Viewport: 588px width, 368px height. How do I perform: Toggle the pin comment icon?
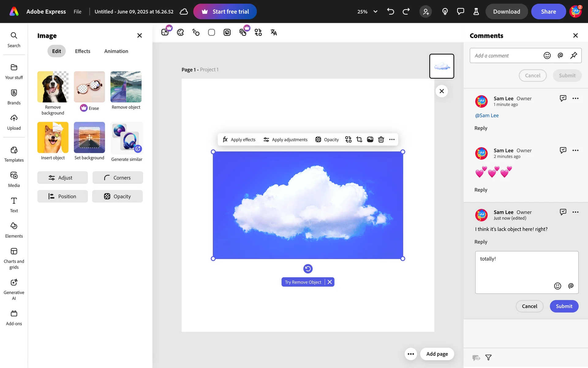coord(574,56)
